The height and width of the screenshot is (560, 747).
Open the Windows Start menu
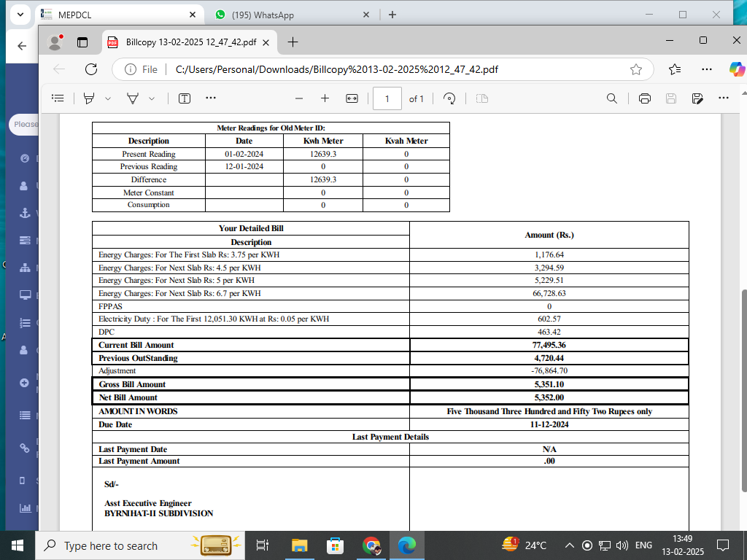coord(18,545)
